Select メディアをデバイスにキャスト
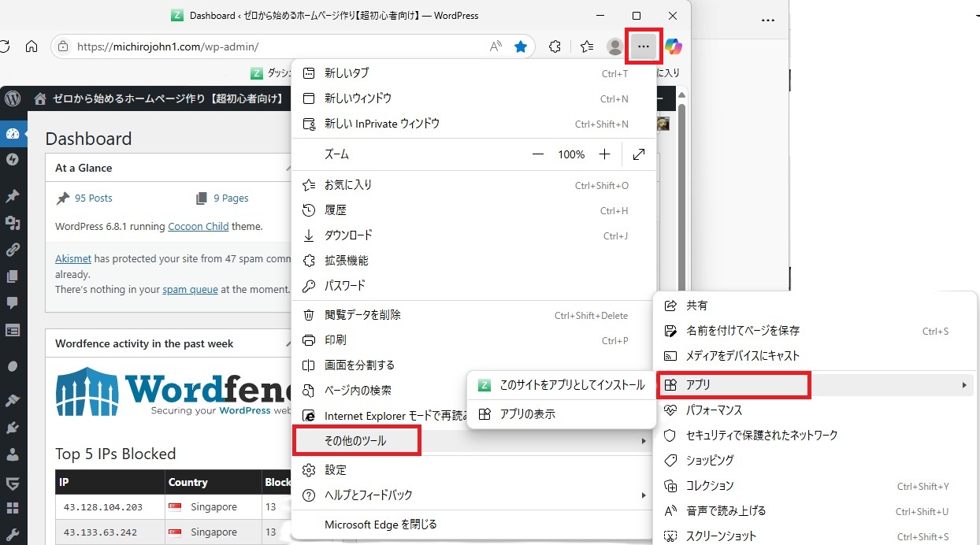The width and height of the screenshot is (980, 545). click(x=815, y=356)
